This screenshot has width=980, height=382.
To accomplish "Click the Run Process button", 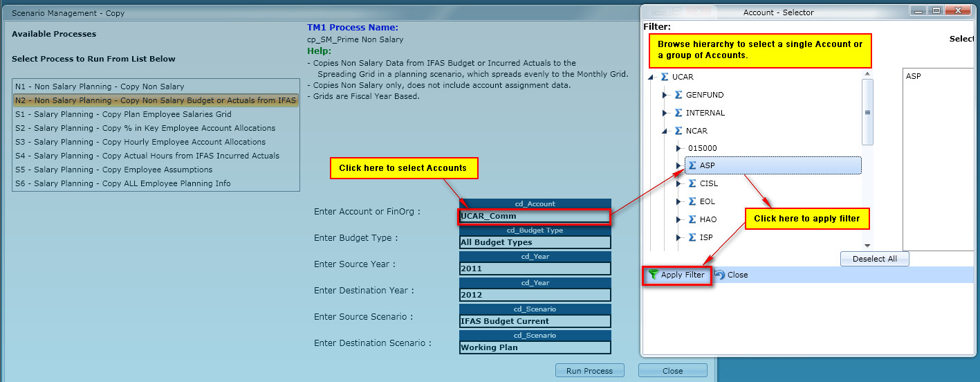I will (589, 371).
